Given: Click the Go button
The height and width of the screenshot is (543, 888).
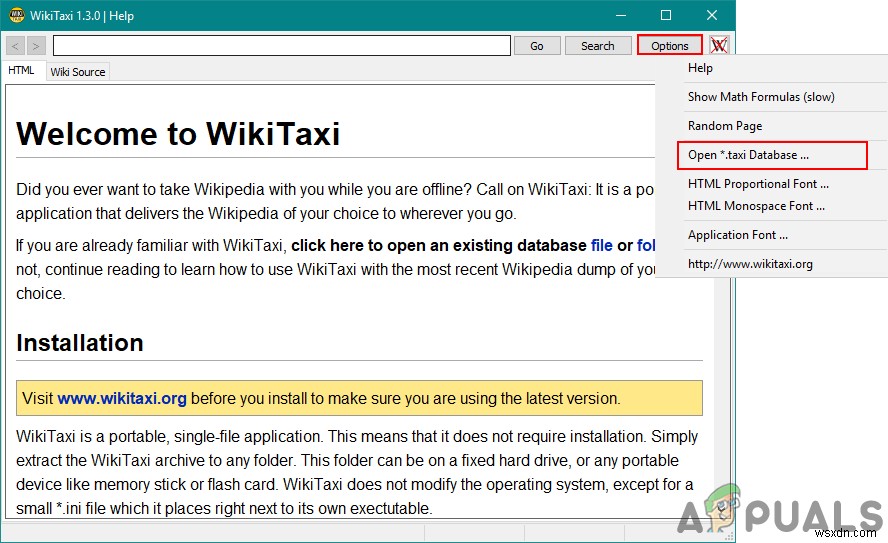Looking at the screenshot, I should click(537, 46).
